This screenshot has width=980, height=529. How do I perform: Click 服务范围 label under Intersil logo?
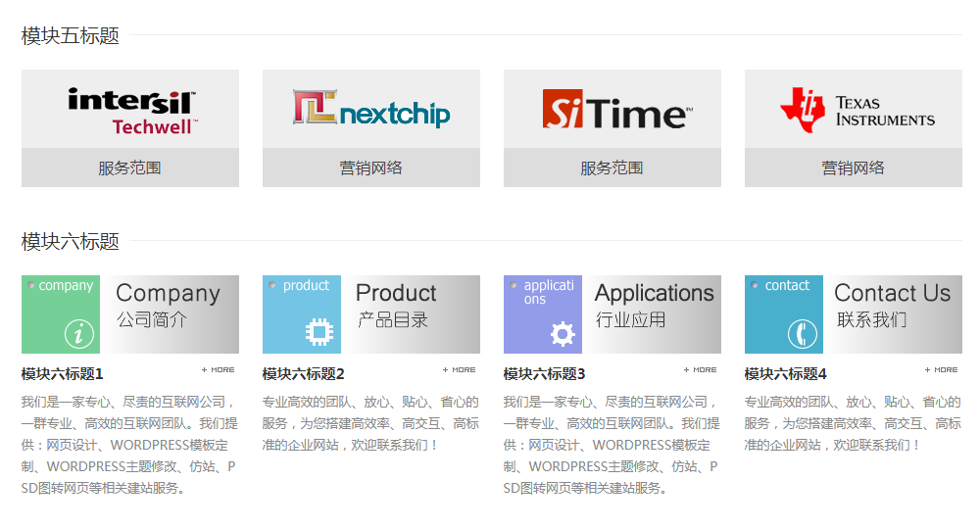coord(130,168)
